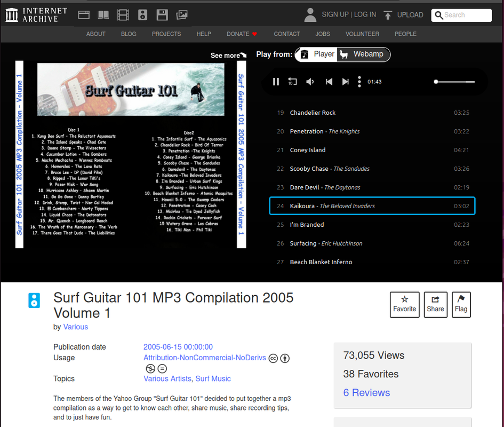Open Attribution-NonCommercial-NoDerivs license link
Image resolution: width=504 pixels, height=427 pixels.
[205, 358]
